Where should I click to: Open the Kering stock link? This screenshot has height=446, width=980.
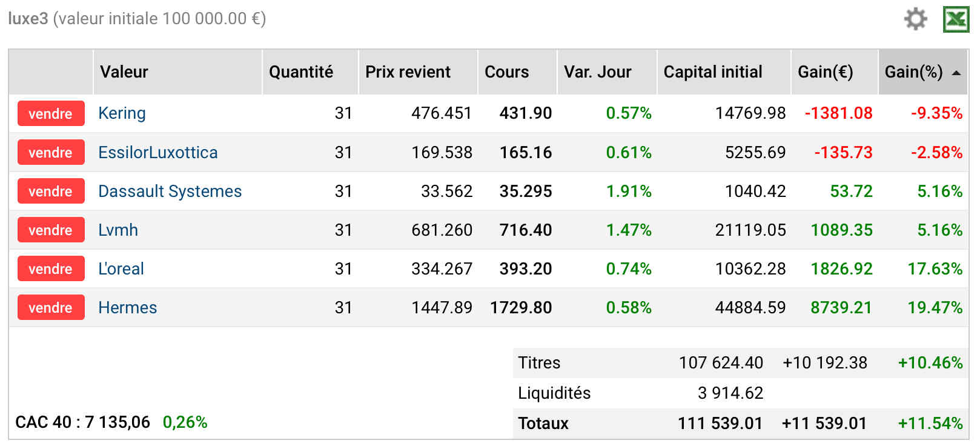(x=122, y=113)
